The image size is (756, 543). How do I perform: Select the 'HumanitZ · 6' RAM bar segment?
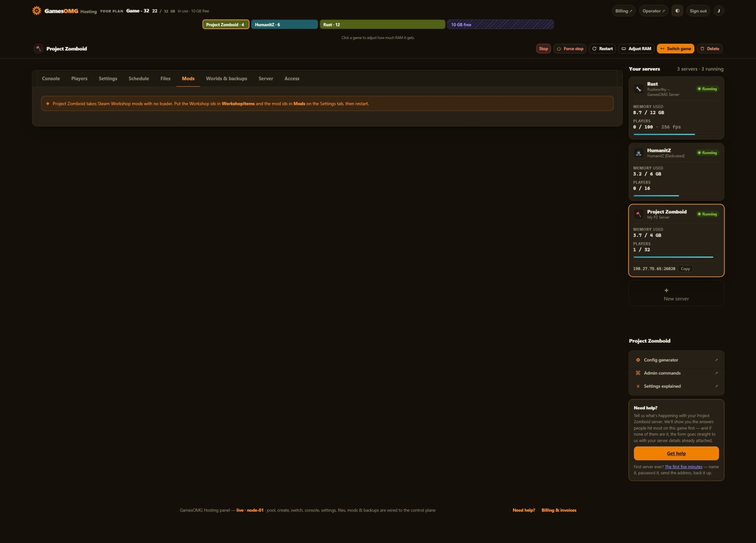tap(285, 24)
